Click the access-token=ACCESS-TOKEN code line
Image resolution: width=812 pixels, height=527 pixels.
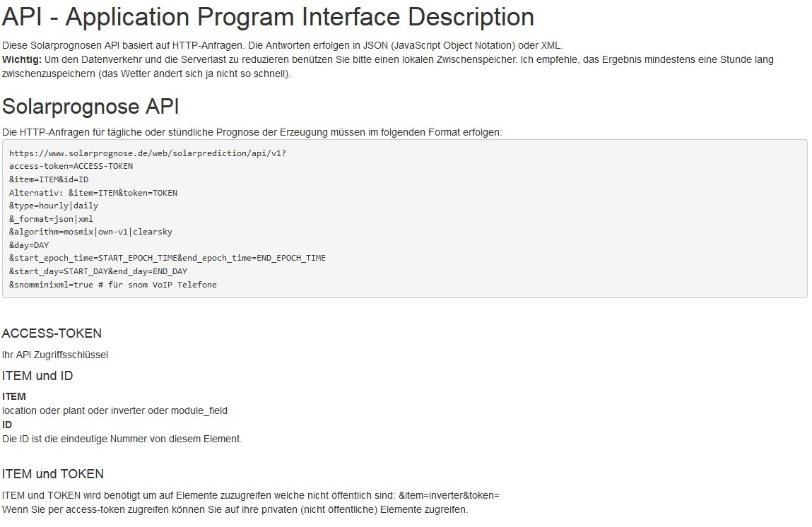(x=71, y=166)
